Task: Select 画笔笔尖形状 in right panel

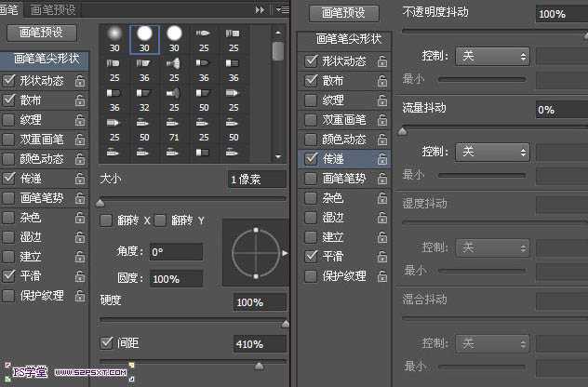Action: coord(345,39)
